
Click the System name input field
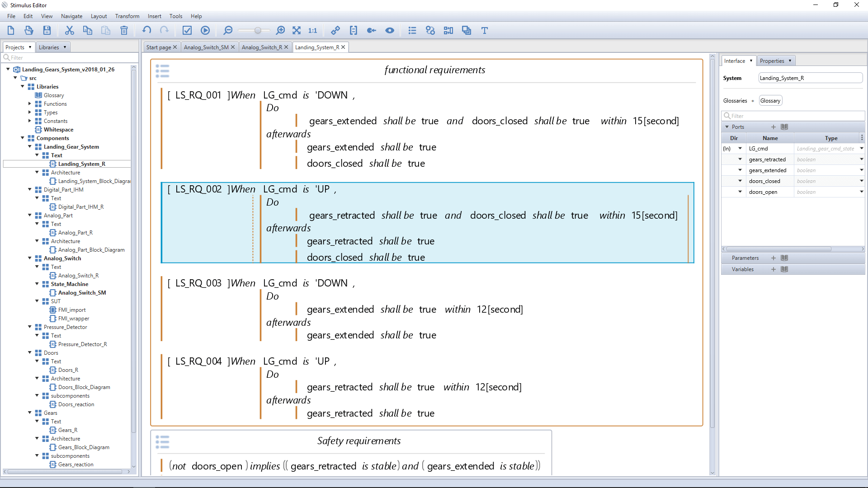point(810,78)
